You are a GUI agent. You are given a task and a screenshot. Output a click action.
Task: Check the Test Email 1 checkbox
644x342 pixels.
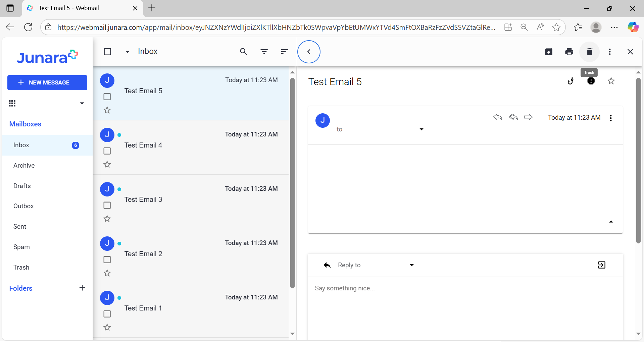[x=107, y=314]
